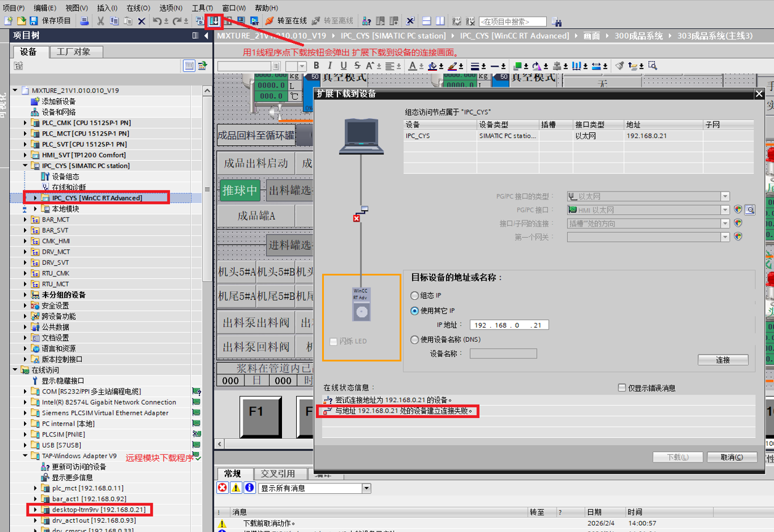774x532 pixels.
Task: Select 使用设备名称 (DNS) radio button
Action: pyautogui.click(x=414, y=339)
